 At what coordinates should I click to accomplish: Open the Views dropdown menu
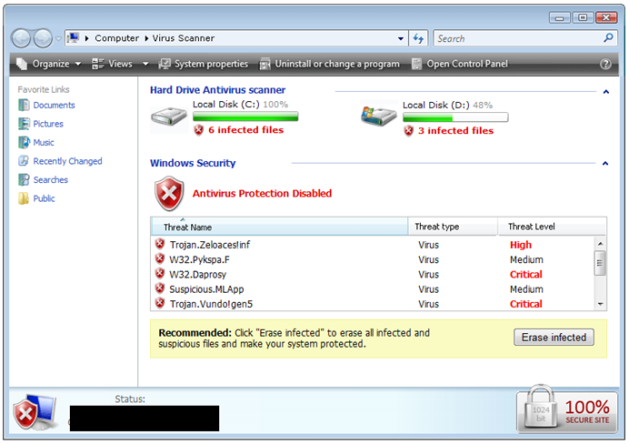coord(118,64)
